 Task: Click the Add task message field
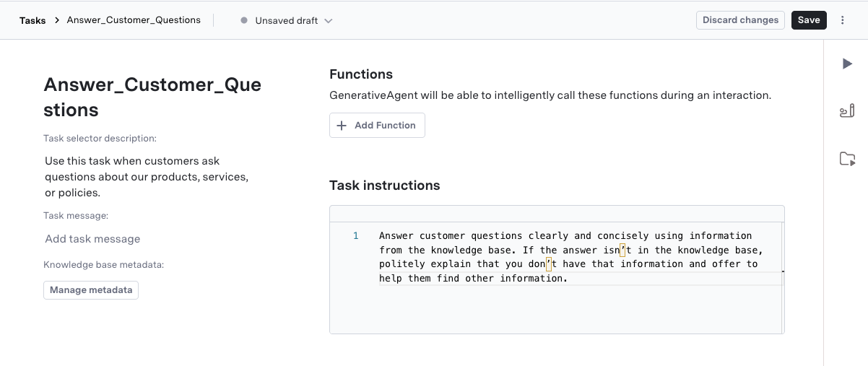tap(92, 239)
